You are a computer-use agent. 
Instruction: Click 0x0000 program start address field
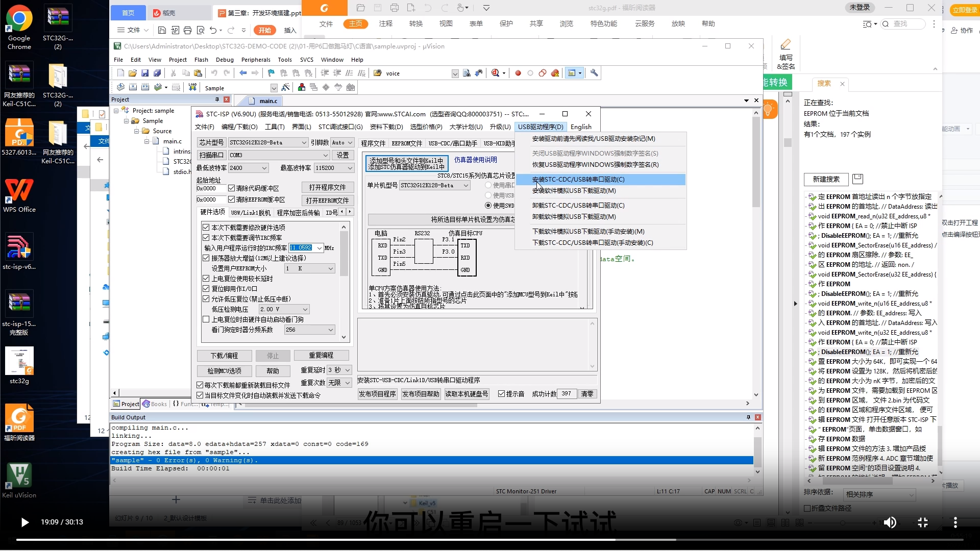[x=211, y=188]
